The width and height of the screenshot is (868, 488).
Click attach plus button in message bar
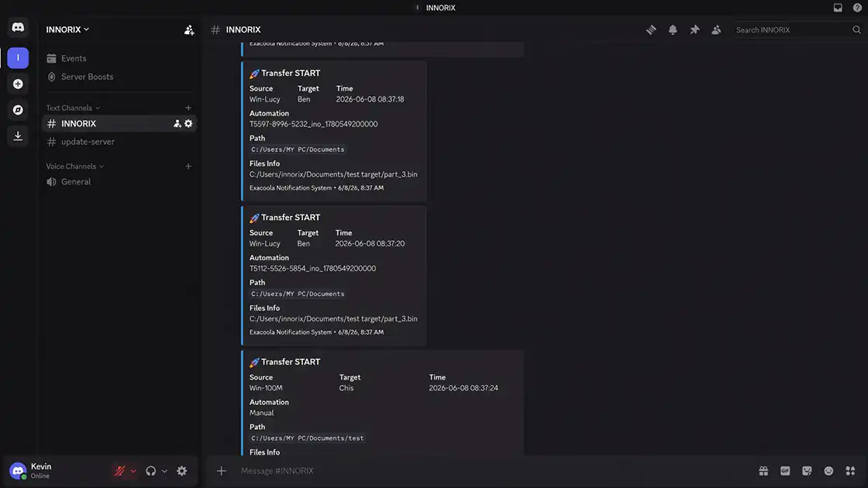click(222, 471)
